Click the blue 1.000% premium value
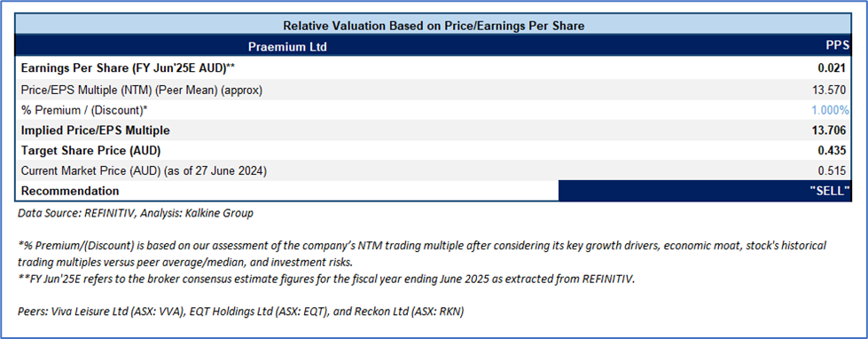 [831, 110]
